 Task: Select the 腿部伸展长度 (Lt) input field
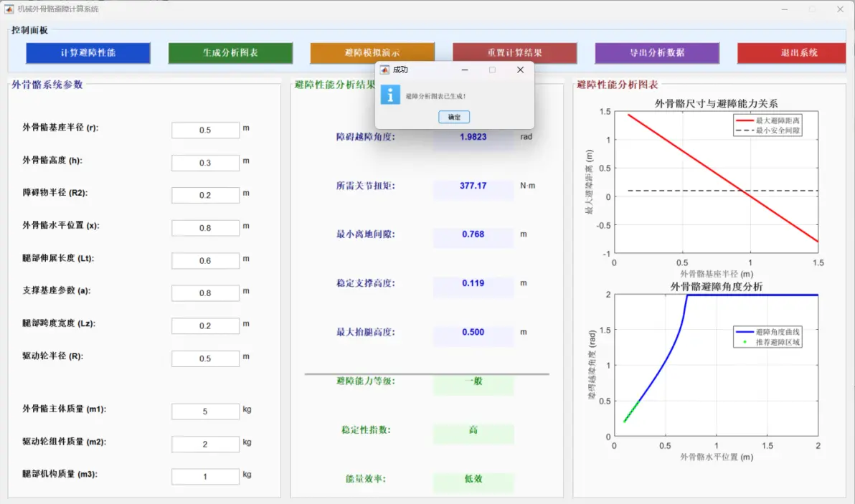tap(205, 260)
